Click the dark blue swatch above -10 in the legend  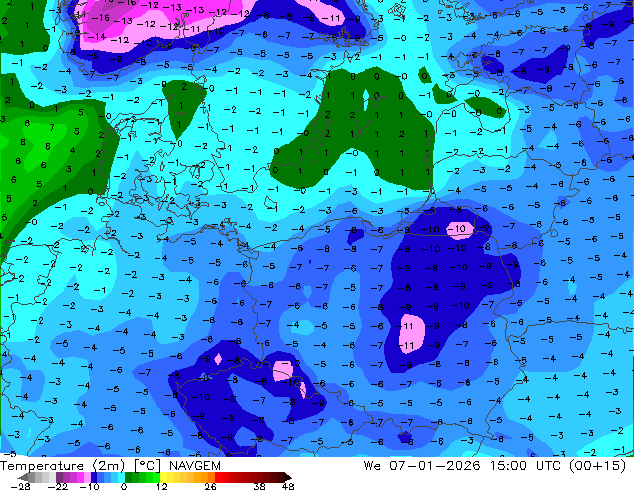[94, 477]
